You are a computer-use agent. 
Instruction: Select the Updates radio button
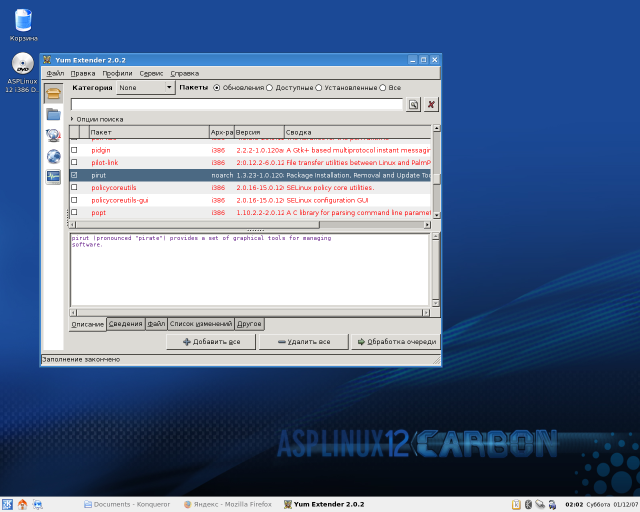(217, 88)
